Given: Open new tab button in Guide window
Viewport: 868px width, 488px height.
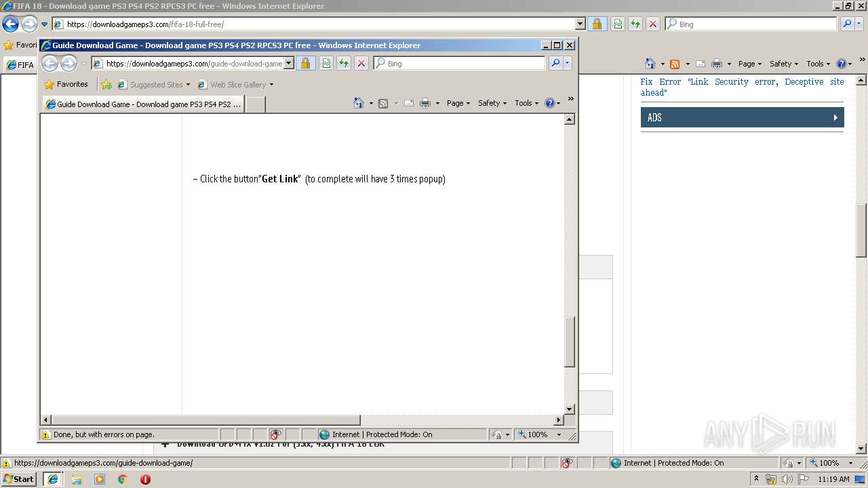Looking at the screenshot, I should 255,104.
